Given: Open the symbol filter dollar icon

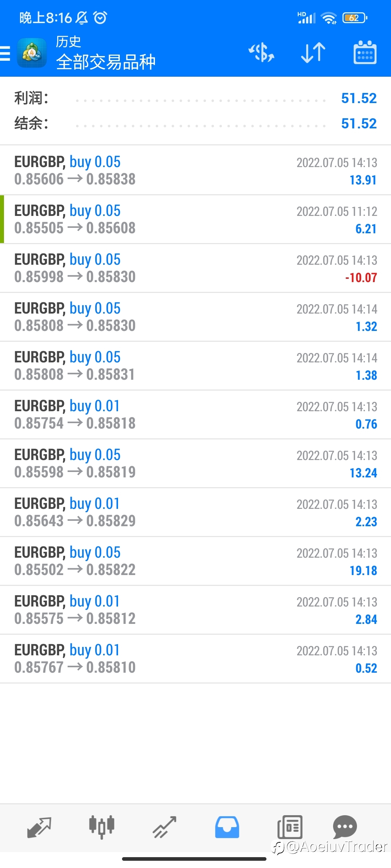Looking at the screenshot, I should (261, 53).
